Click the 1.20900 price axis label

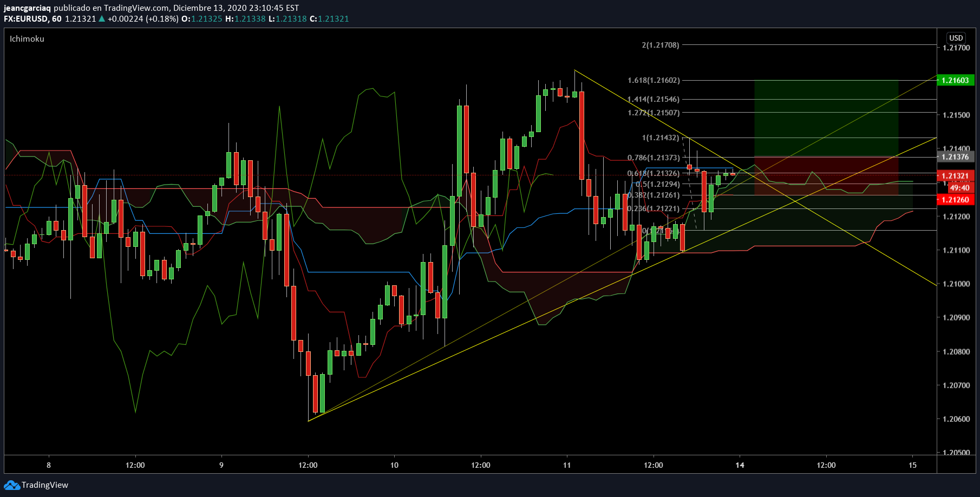956,317
